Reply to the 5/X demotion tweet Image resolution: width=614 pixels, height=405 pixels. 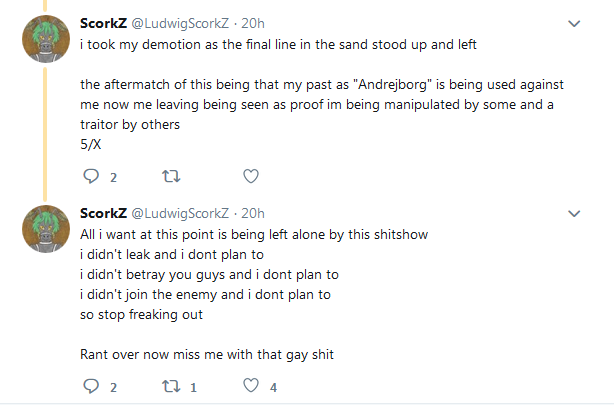(x=91, y=176)
